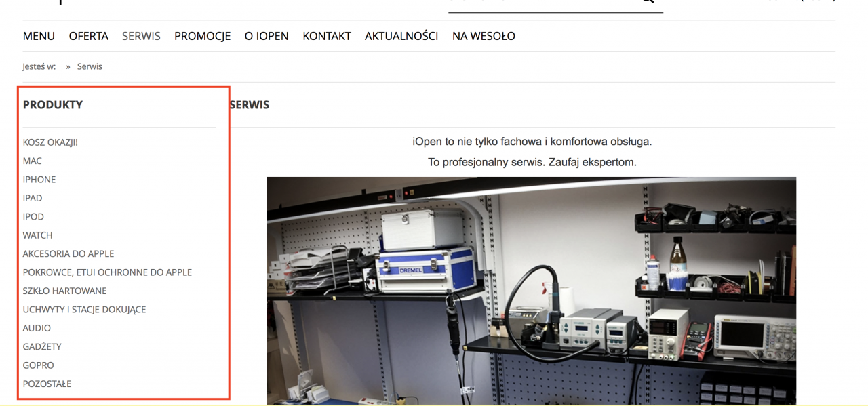Click the Serwis breadcrumb link

[x=90, y=66]
